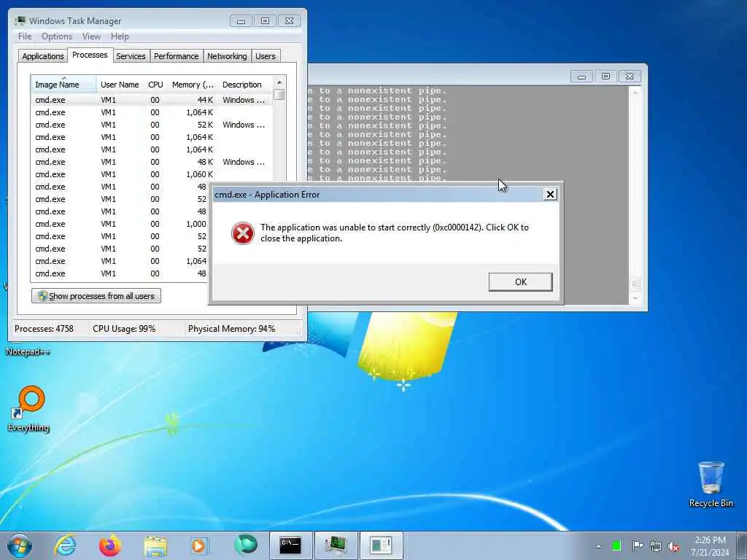The height and width of the screenshot is (560, 747).
Task: Sort by Description column header
Action: [245, 85]
